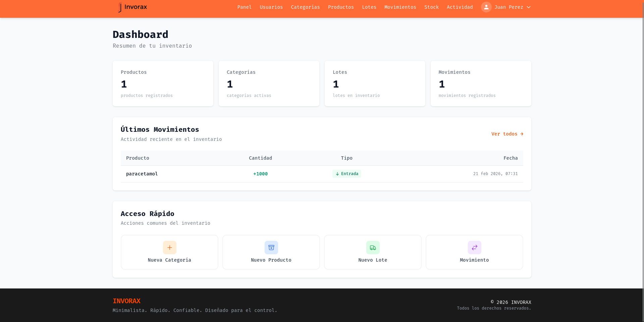
Task: Click the INVORAX link in the footer
Action: 126,301
